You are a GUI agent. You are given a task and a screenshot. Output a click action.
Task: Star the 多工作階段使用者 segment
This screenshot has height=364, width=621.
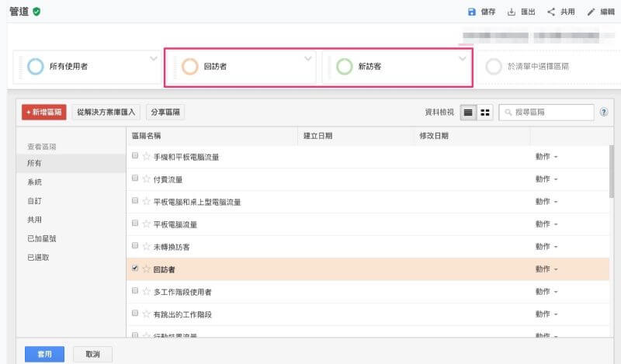point(146,292)
